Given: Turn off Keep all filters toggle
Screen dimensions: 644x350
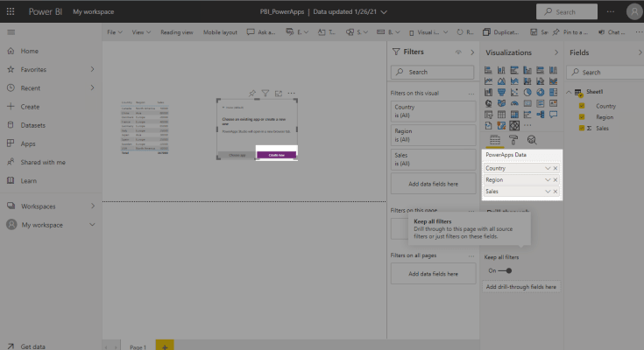Looking at the screenshot, I should tap(505, 270).
